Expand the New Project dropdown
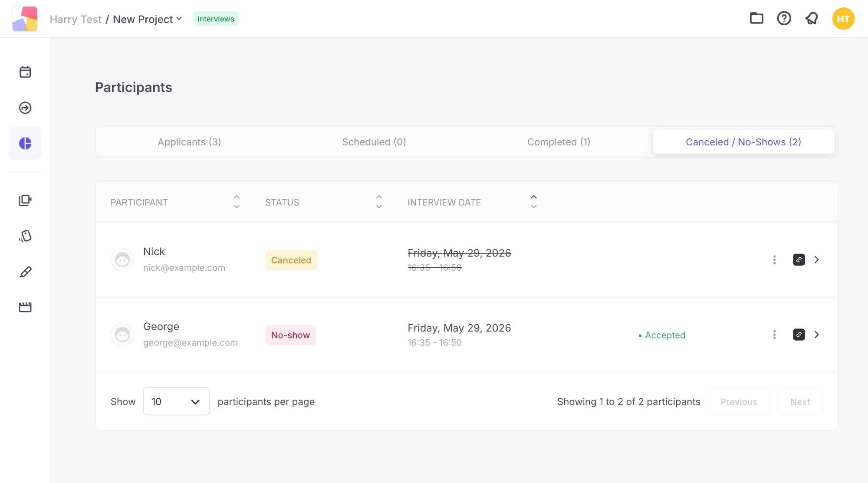 point(148,19)
